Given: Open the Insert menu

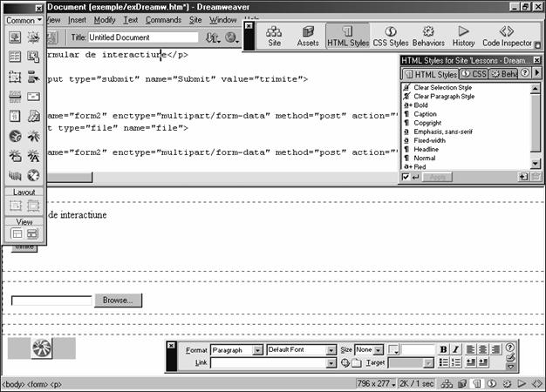Looking at the screenshot, I should [x=77, y=20].
